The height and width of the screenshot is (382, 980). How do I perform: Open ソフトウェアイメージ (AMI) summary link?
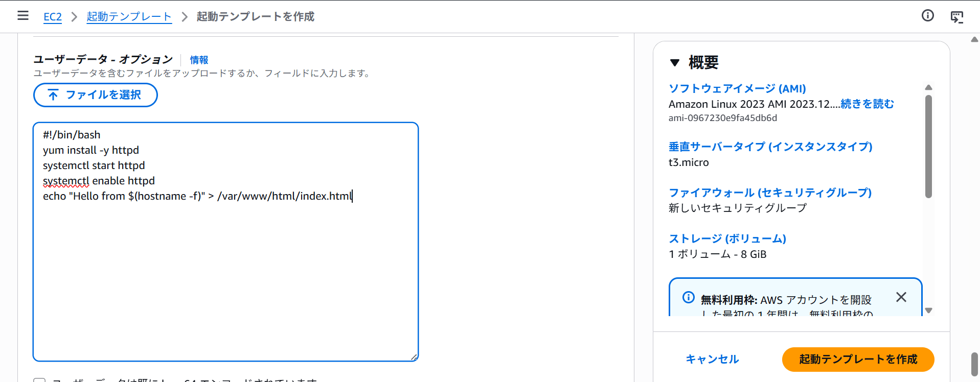(737, 88)
